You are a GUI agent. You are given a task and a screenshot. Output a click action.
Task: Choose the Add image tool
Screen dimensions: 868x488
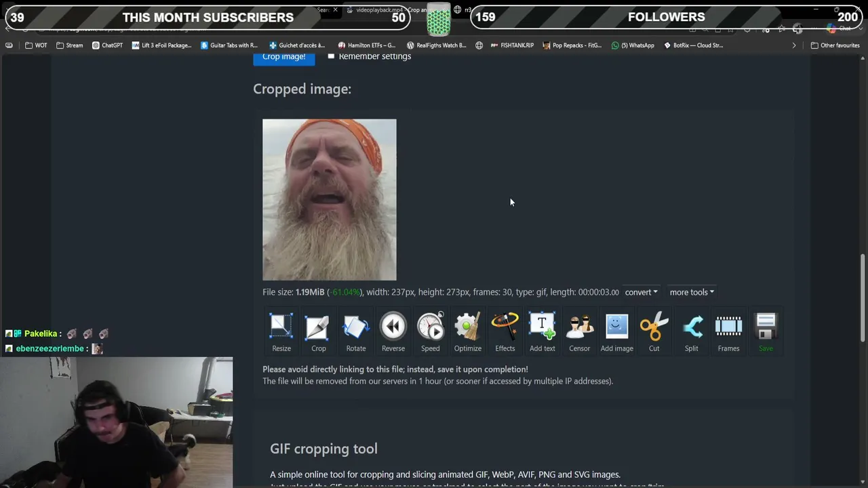point(617,332)
